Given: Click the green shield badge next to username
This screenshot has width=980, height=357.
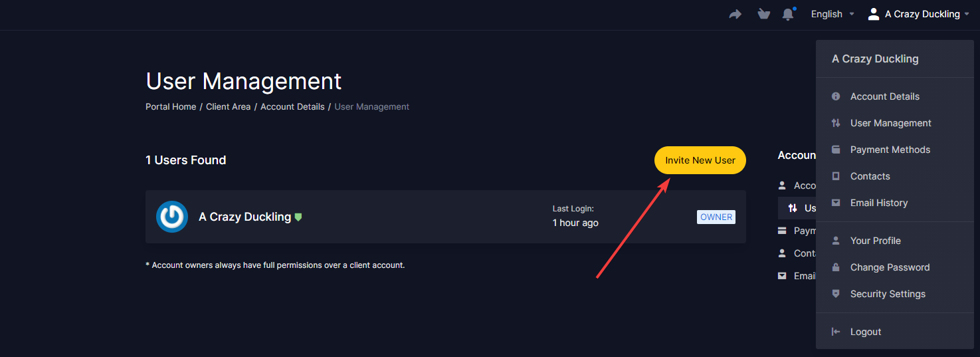Looking at the screenshot, I should coord(298,217).
